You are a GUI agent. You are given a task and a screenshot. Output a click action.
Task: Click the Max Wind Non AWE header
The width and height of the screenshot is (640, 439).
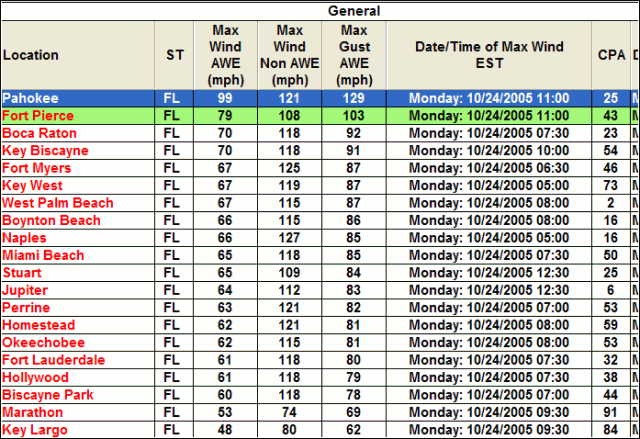click(x=289, y=55)
